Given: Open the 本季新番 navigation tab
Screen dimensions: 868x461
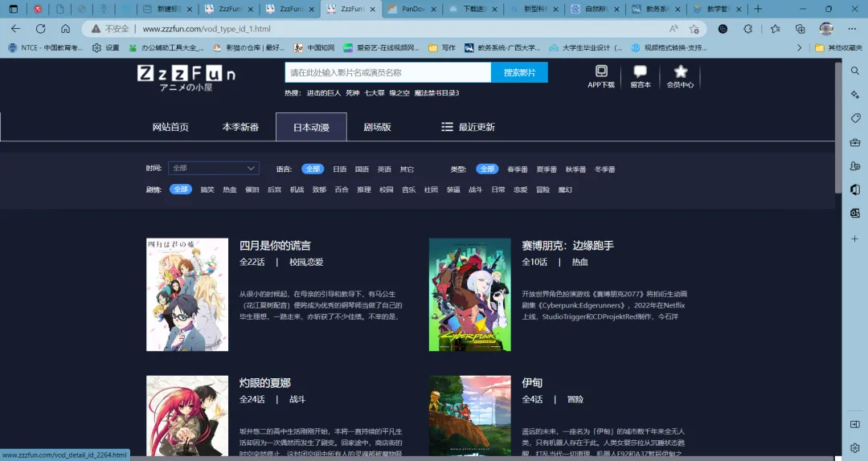Looking at the screenshot, I should [240, 127].
